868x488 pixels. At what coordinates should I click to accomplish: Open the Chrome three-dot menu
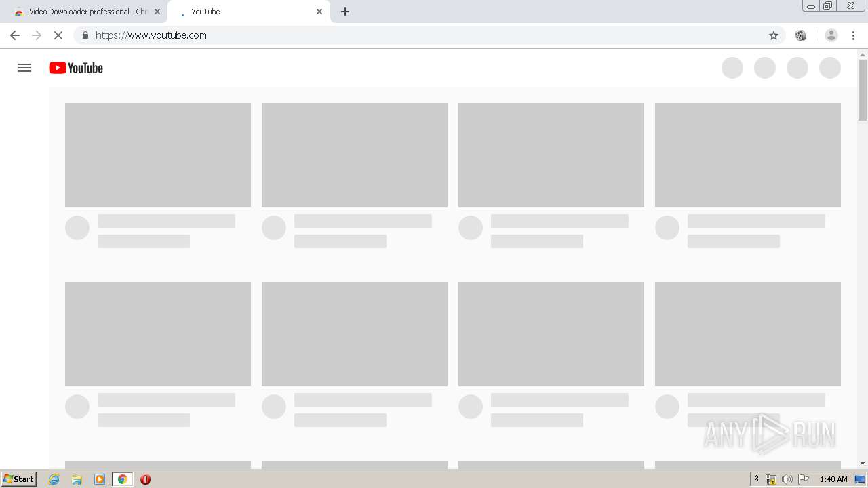pyautogui.click(x=854, y=35)
